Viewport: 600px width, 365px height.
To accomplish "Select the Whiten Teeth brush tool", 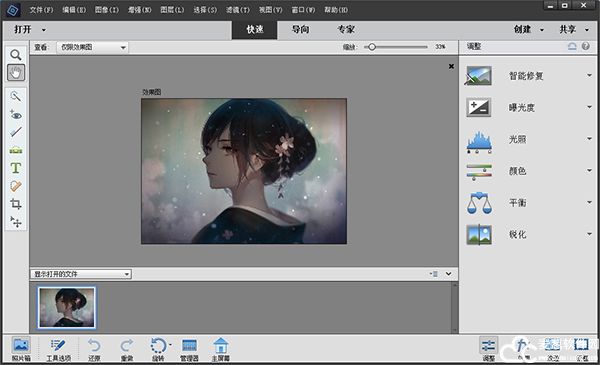I will coord(16,132).
